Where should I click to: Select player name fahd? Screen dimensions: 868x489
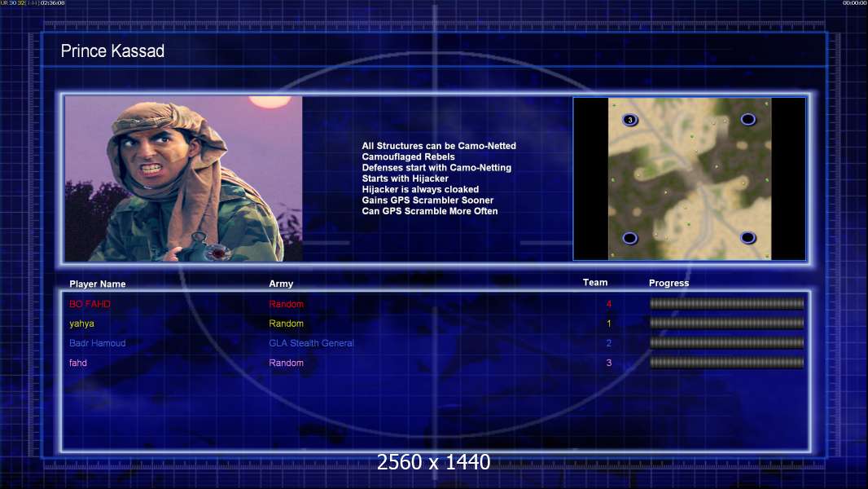click(x=78, y=363)
